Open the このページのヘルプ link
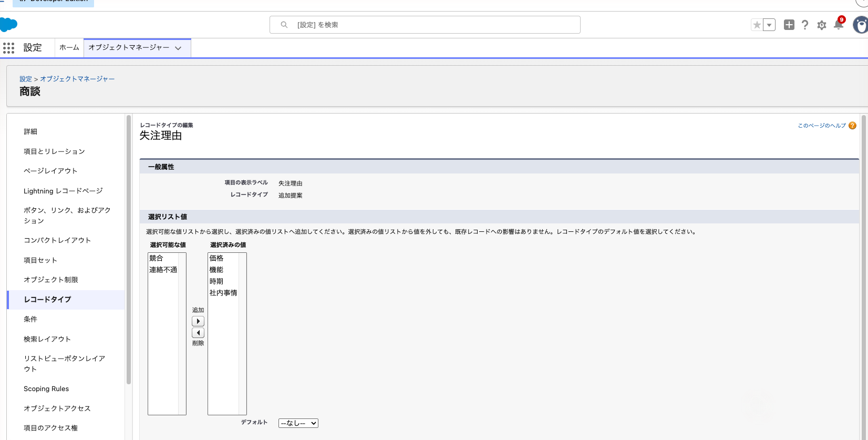Viewport: 868px width, 440px height. [822, 126]
